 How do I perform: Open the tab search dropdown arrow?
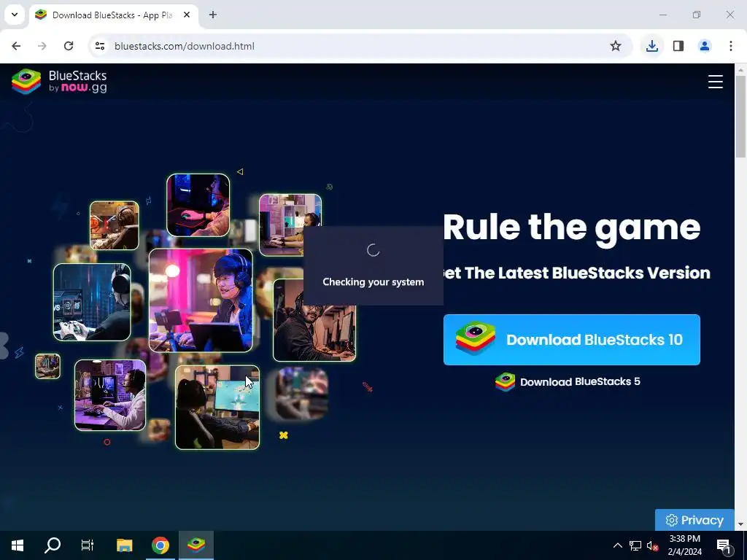click(15, 15)
